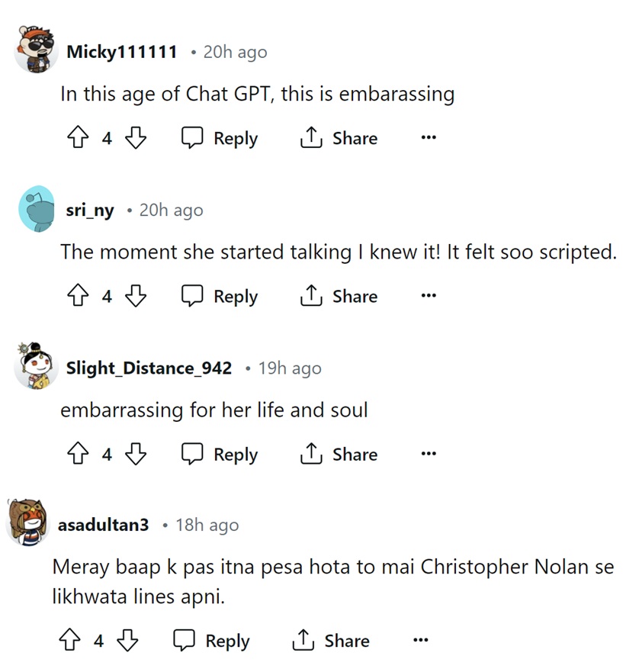This screenshot has width=639, height=672.
Task: Click sri_ny's blue avatar thumbnail
Action: (x=37, y=208)
